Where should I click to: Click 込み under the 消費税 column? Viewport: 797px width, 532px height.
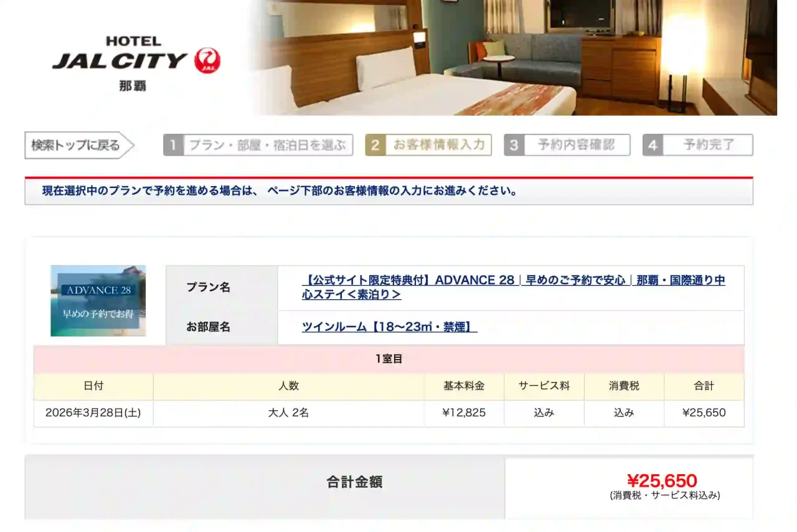[624, 413]
